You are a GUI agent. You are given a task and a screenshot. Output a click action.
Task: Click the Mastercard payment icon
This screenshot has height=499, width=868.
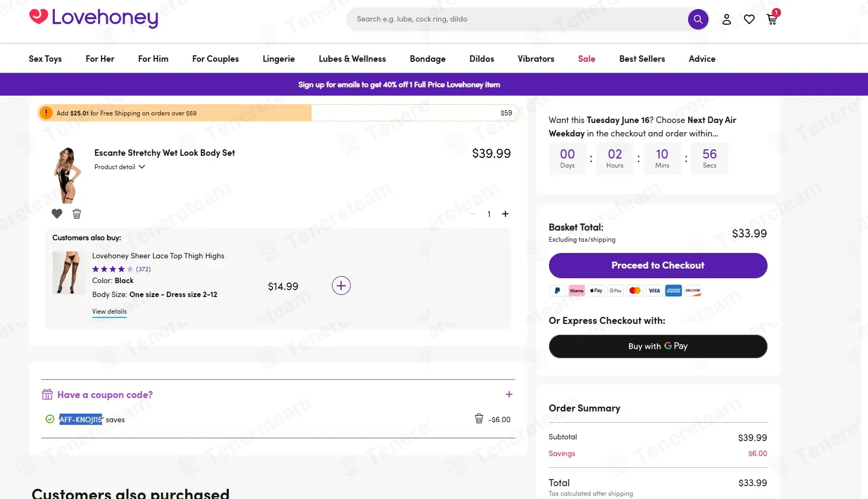click(635, 291)
